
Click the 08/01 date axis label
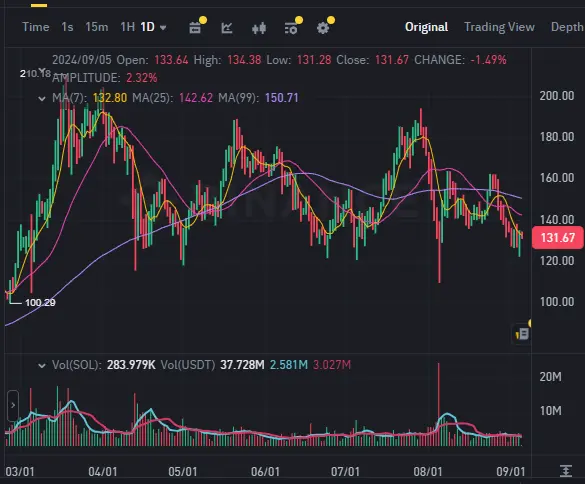[428, 471]
